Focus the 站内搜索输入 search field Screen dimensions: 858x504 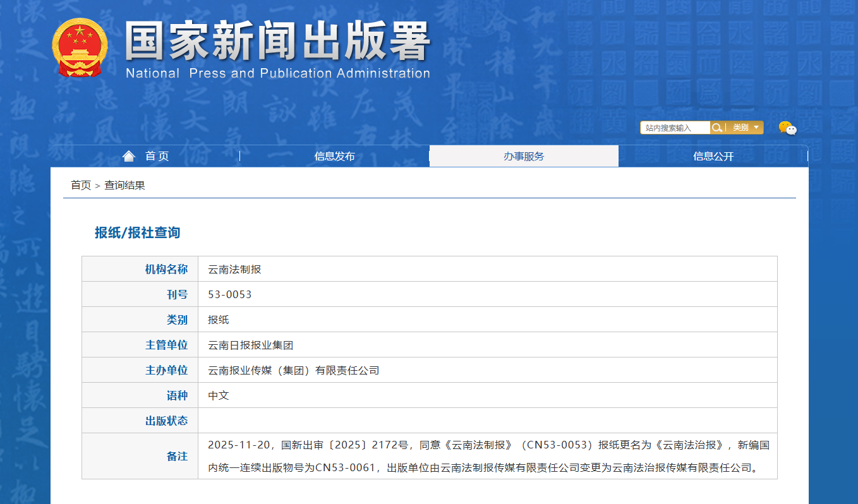click(x=675, y=128)
